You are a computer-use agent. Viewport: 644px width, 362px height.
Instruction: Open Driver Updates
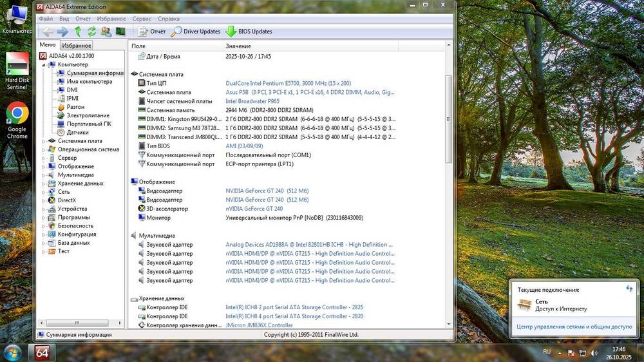pyautogui.click(x=196, y=31)
